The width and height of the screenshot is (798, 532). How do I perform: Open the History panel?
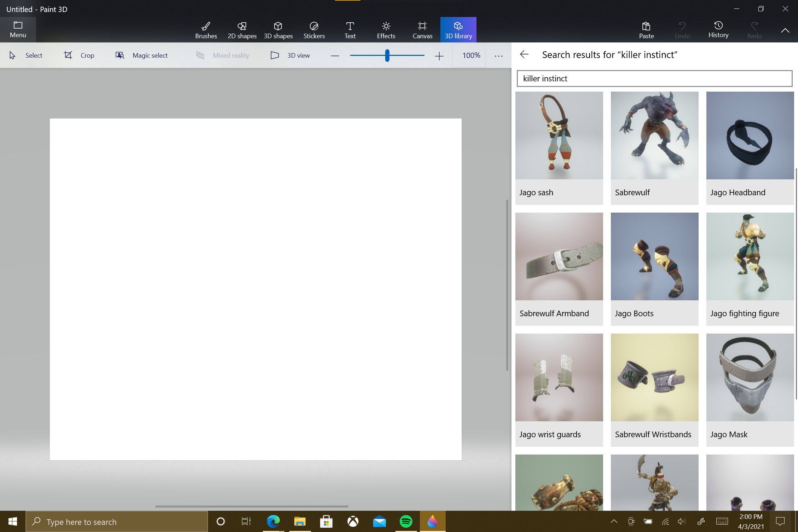(x=718, y=30)
